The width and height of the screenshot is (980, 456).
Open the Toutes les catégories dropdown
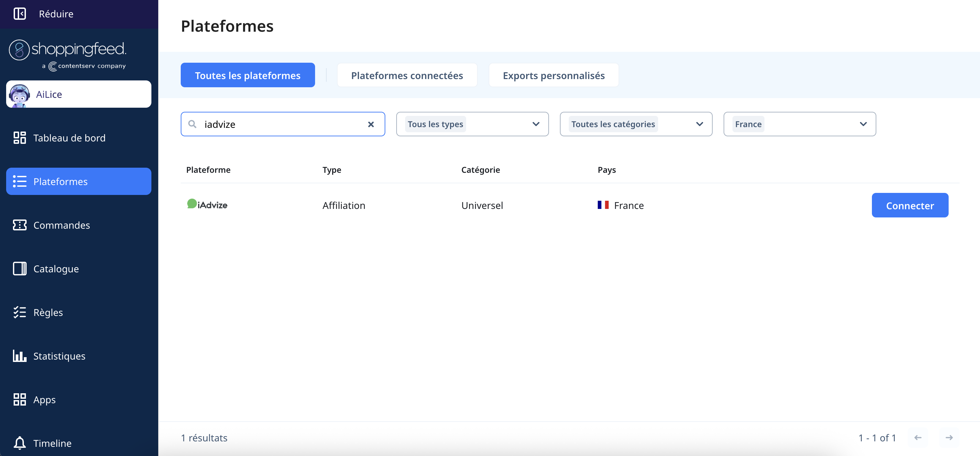click(x=636, y=124)
